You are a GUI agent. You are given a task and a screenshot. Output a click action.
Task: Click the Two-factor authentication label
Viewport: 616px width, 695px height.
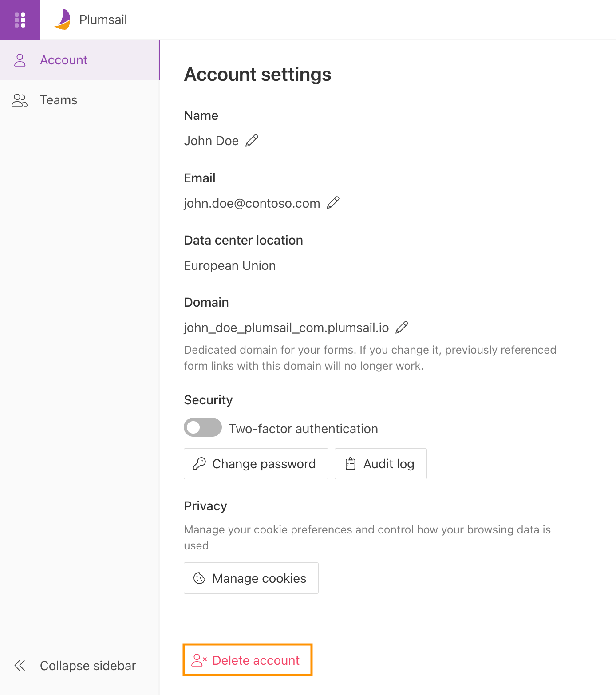pyautogui.click(x=303, y=429)
